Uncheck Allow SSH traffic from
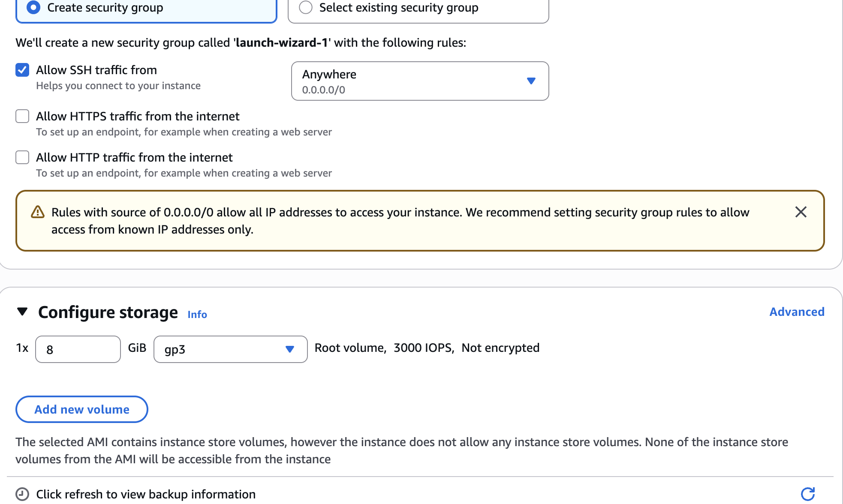843x504 pixels. [22, 70]
